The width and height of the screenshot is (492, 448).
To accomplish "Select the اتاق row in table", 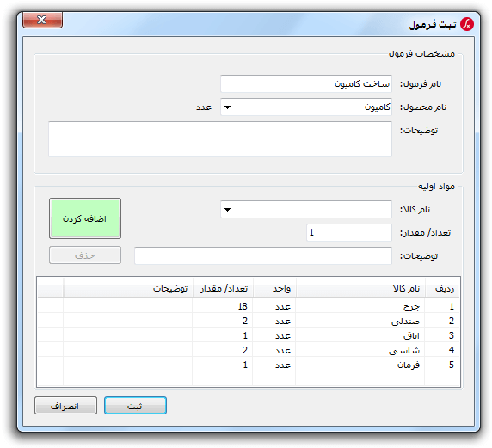I will pos(249,335).
